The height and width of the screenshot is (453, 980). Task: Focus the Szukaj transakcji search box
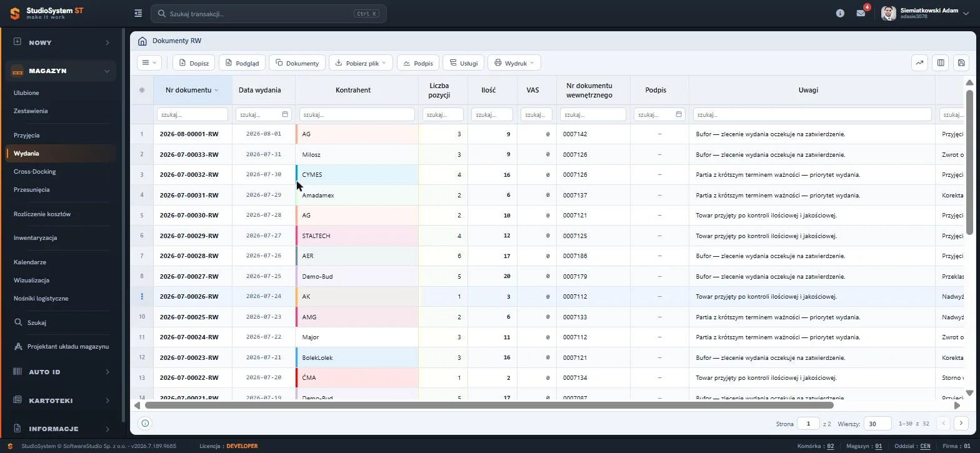[x=269, y=14]
